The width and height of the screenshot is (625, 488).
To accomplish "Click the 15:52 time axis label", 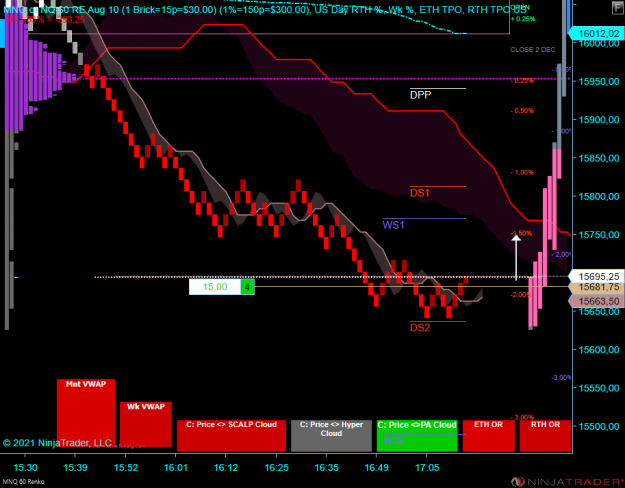I will [x=126, y=467].
